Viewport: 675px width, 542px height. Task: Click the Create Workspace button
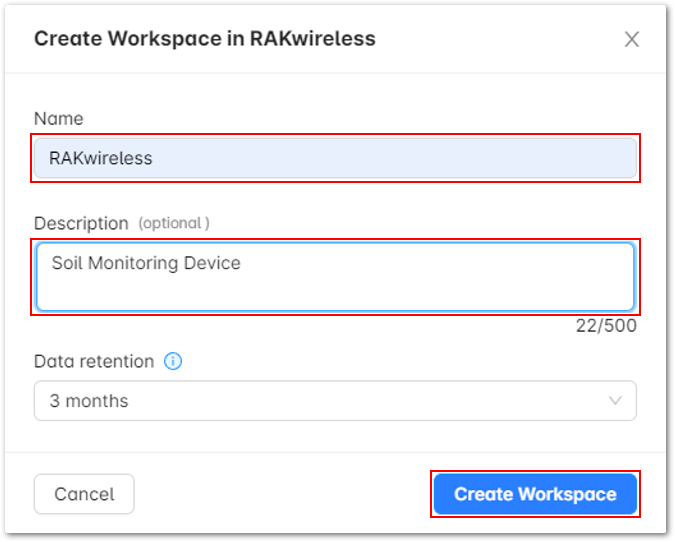(535, 494)
